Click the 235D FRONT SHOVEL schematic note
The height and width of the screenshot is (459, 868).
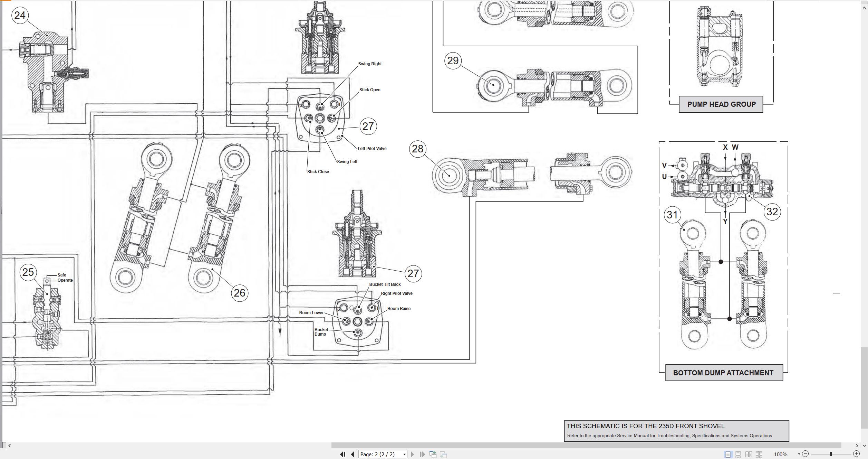pyautogui.click(x=646, y=426)
